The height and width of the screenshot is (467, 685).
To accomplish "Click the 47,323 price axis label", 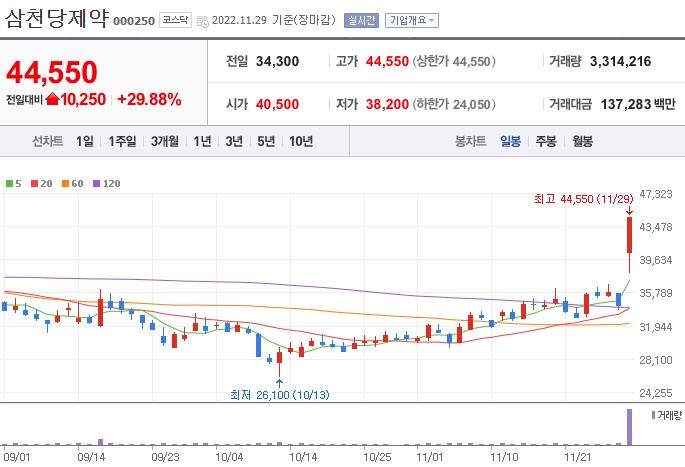I will (656, 194).
